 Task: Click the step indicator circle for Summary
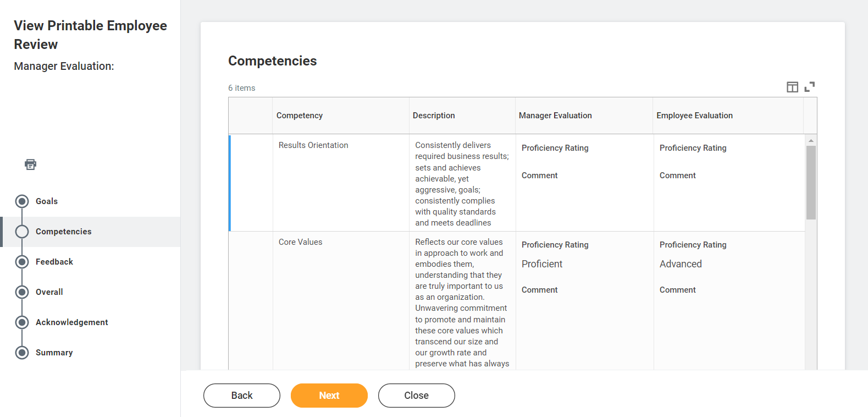click(22, 352)
